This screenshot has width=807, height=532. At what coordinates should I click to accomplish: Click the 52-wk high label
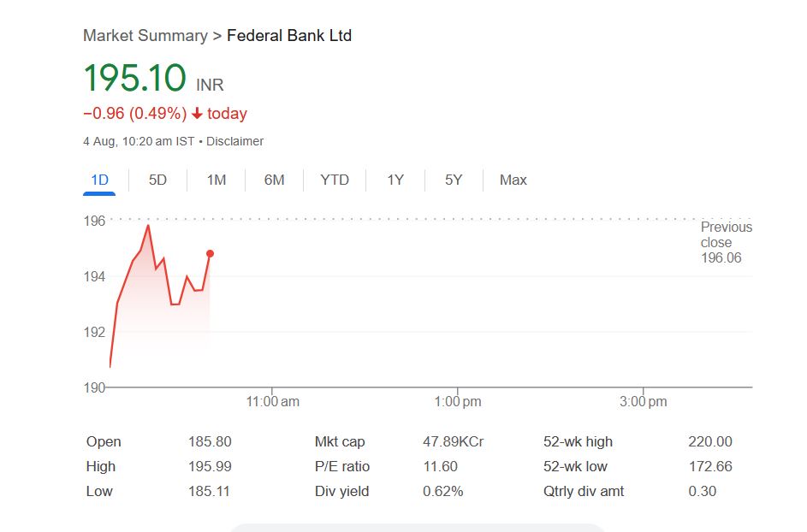(x=578, y=442)
